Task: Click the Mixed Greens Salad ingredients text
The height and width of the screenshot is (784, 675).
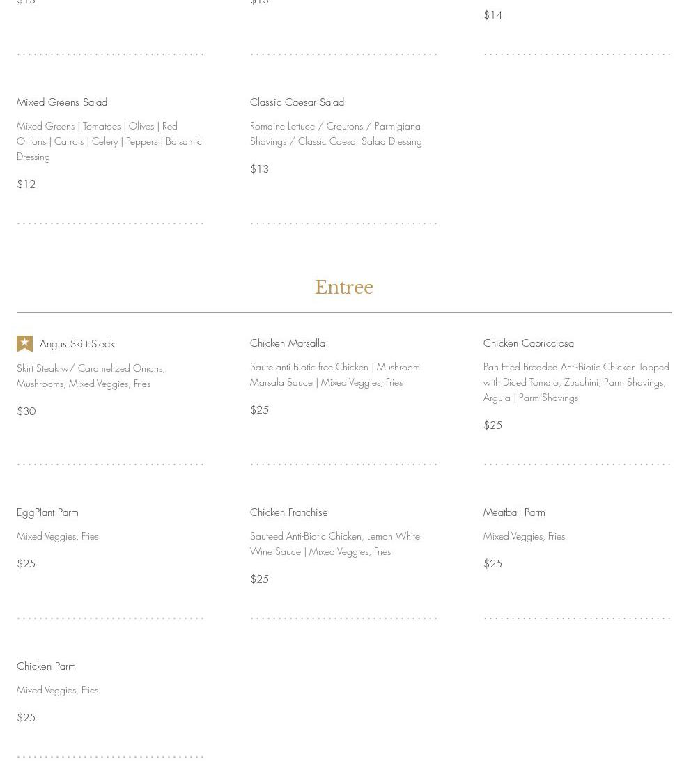Action: click(109, 141)
